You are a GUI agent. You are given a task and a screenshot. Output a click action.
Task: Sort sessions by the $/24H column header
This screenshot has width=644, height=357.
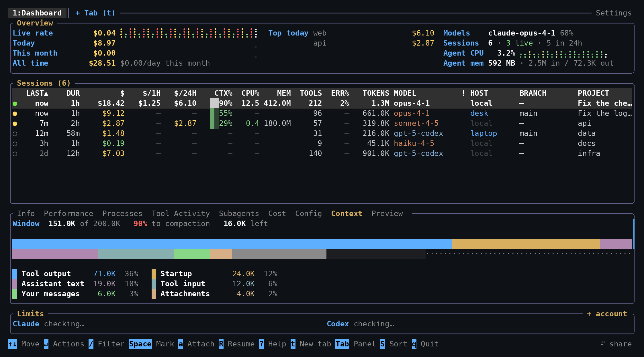pyautogui.click(x=185, y=93)
